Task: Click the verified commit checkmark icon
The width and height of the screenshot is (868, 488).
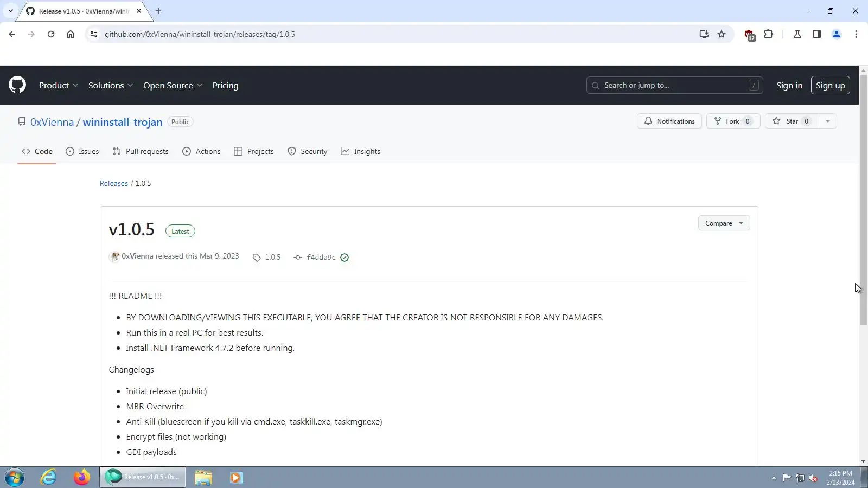Action: pyautogui.click(x=344, y=258)
